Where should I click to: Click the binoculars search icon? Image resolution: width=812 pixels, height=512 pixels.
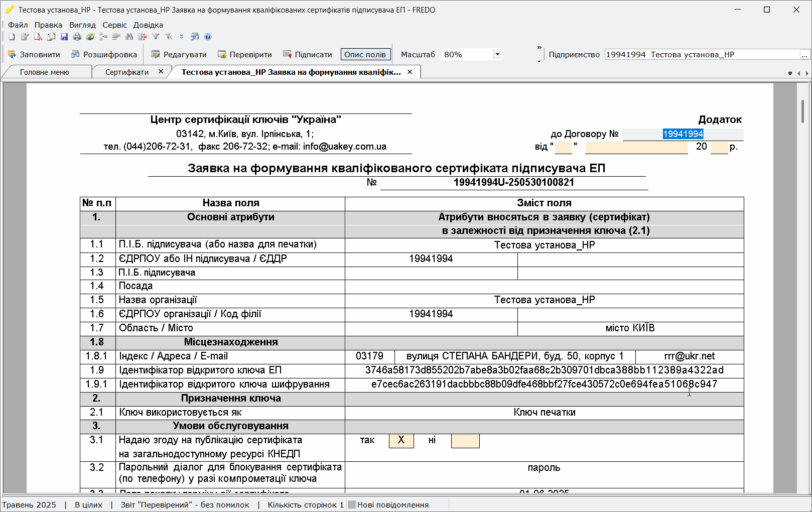click(129, 37)
